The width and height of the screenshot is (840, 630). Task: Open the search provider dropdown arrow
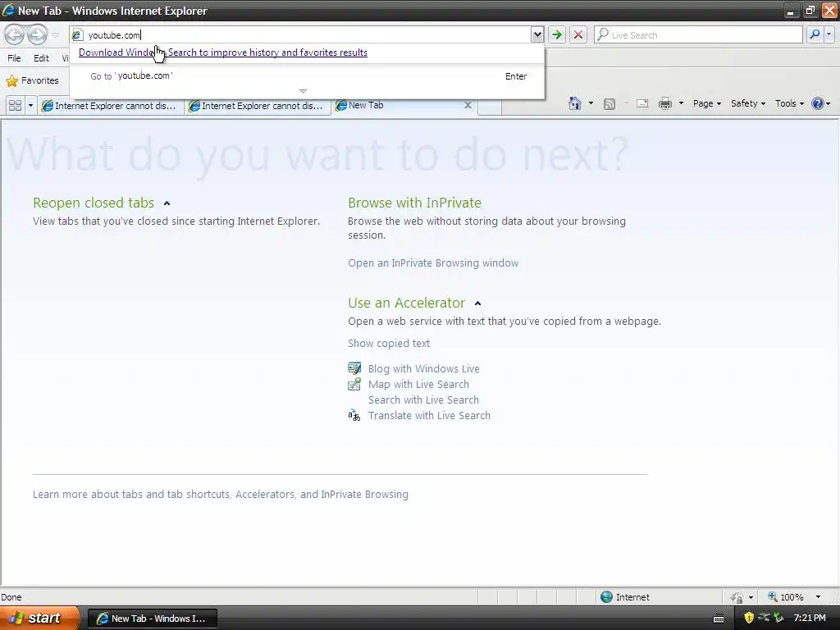point(829,34)
